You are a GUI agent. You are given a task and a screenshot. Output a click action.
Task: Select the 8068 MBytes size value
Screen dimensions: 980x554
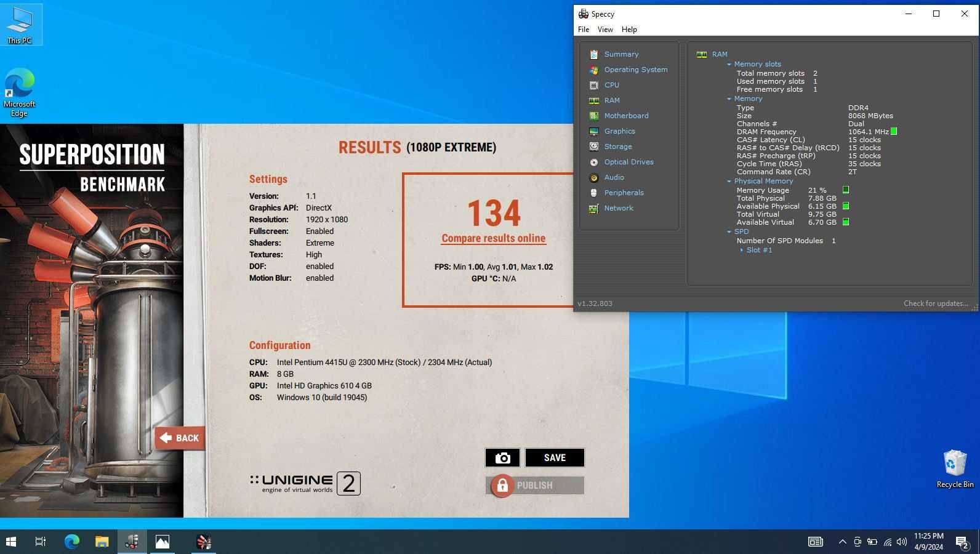click(x=870, y=116)
